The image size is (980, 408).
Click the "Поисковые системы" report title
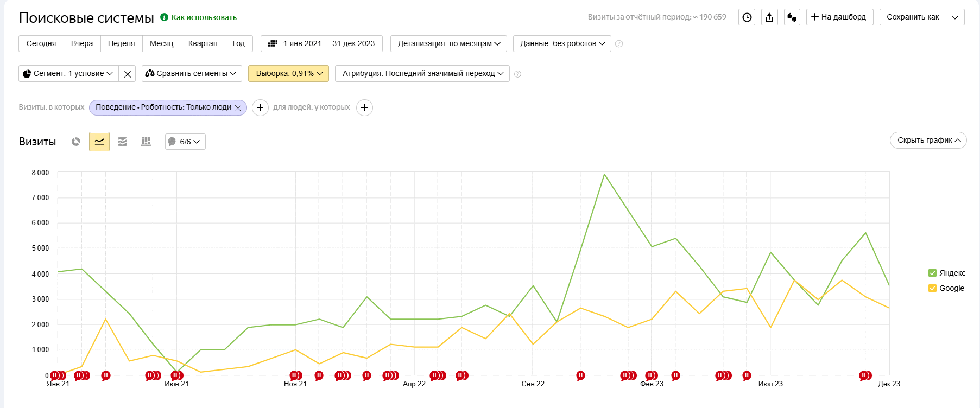point(86,18)
